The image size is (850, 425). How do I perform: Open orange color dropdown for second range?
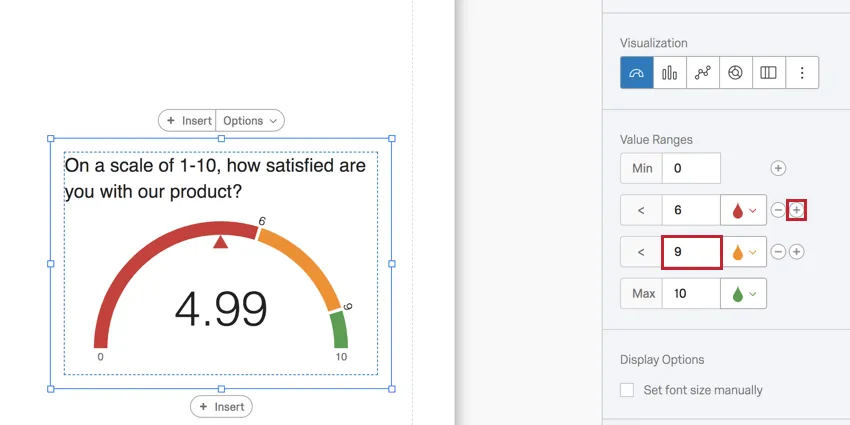[744, 252]
